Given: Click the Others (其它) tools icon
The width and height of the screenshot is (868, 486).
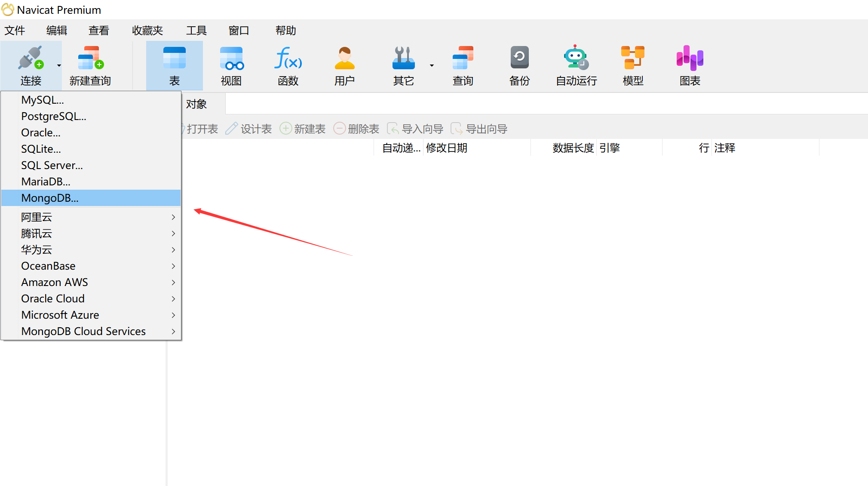Looking at the screenshot, I should pos(403,58).
